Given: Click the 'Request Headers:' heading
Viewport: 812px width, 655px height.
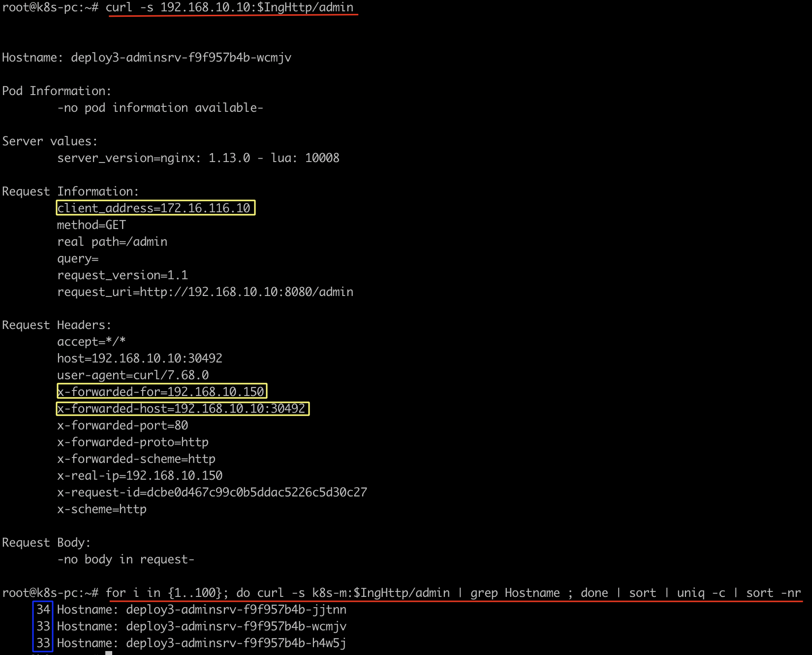Looking at the screenshot, I should click(x=57, y=325).
